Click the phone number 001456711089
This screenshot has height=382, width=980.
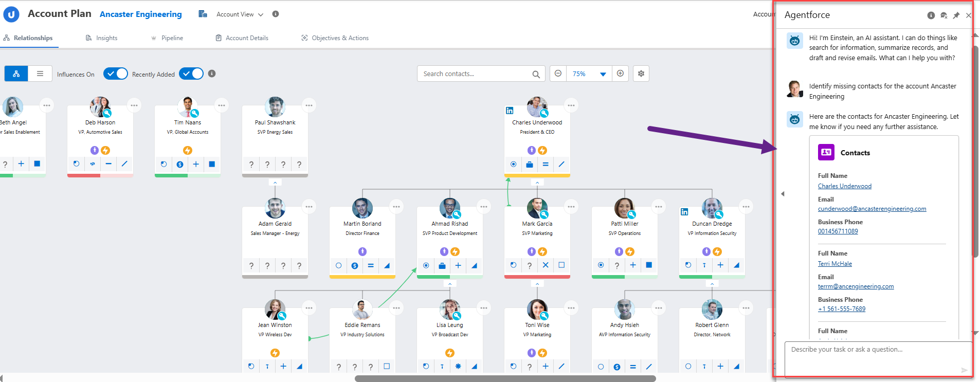pyautogui.click(x=838, y=231)
